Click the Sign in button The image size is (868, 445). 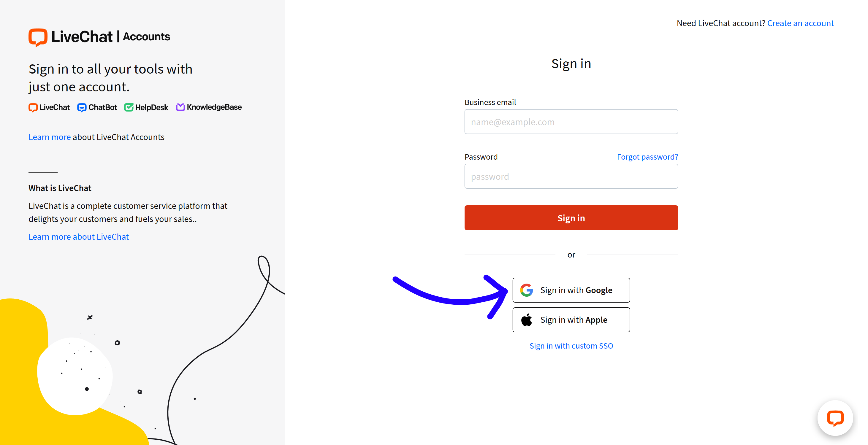(x=571, y=217)
